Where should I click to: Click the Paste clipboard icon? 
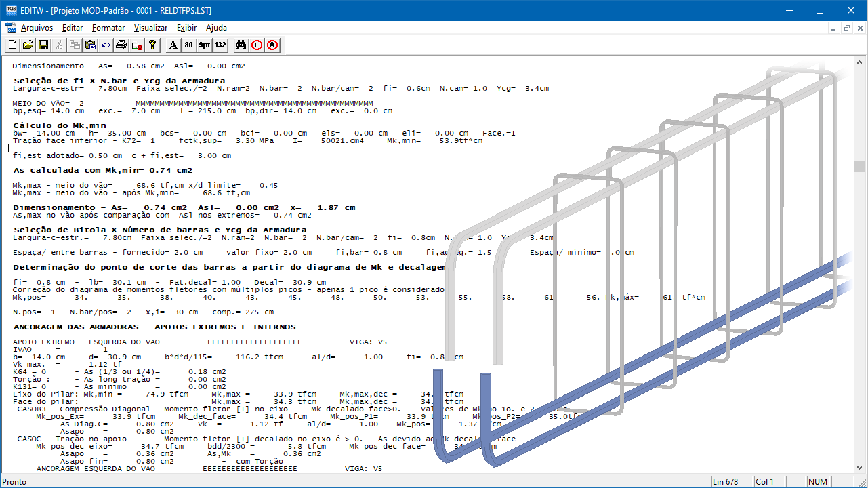tap(90, 45)
